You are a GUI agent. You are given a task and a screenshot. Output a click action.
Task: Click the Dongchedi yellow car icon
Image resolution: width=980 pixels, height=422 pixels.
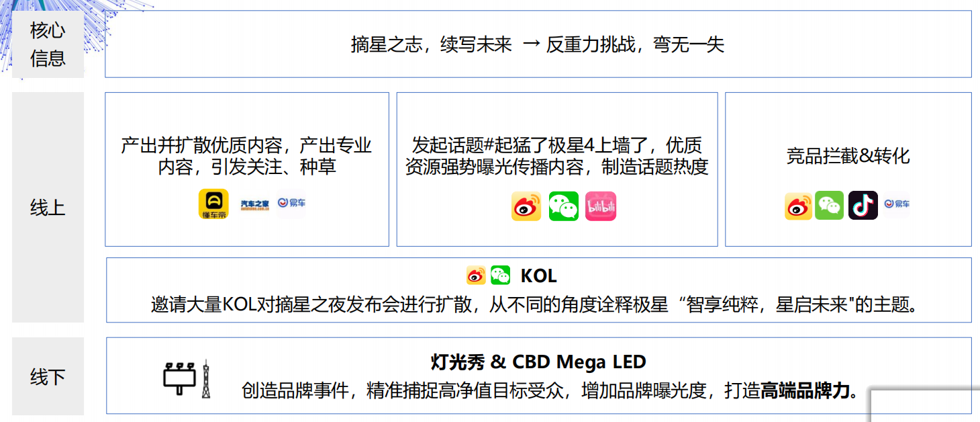coord(213,204)
